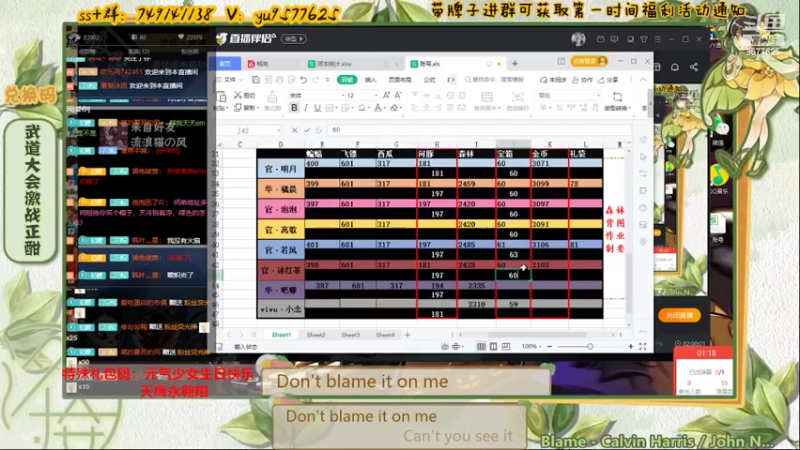This screenshot has height=450, width=800.
Task: Click the cell containing 2459
Action: 477,184
